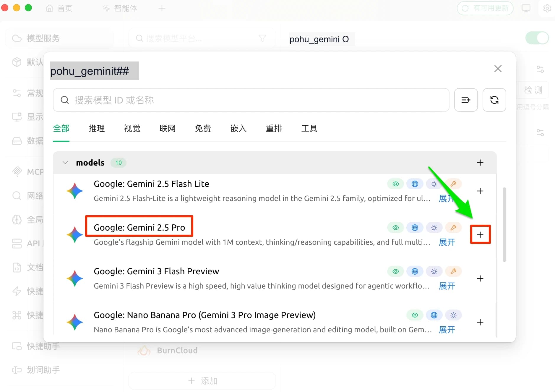Screen dimensions: 555x392
Task: Open the 重排 filter tab
Action: coord(274,128)
